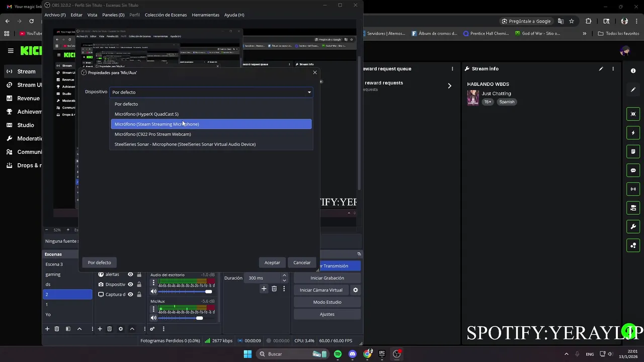Screen dimensions: 644x362
Task: Toggle visibility of Dispositivo source
Action: click(130, 285)
